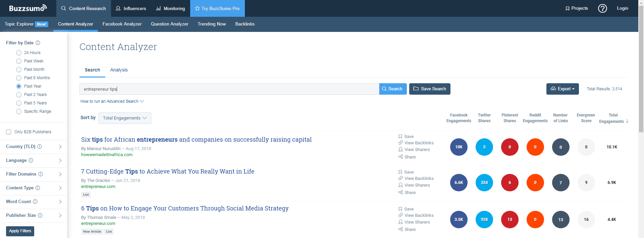Click Try BuzzSumo Pro
This screenshot has width=644, height=238.
[217, 8]
